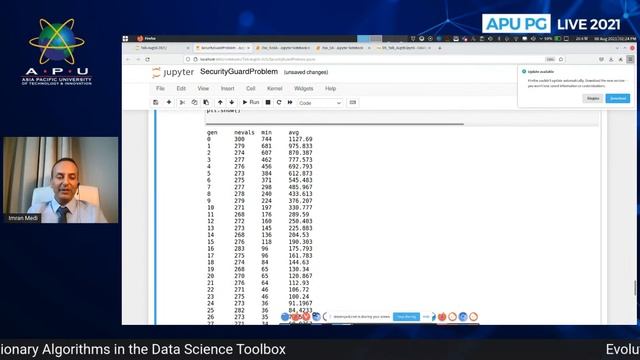Image resolution: width=640 pixels, height=360 pixels.
Task: Bookmark this page with the star icon
Action: pyautogui.click(x=561, y=60)
